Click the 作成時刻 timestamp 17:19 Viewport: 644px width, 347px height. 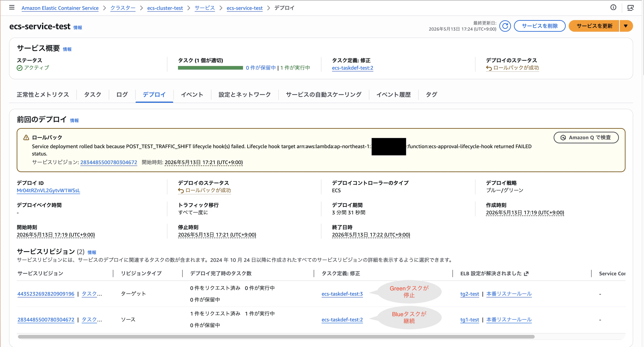525,212
